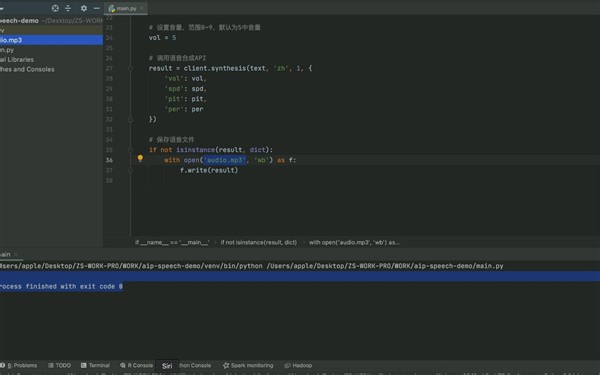The width and height of the screenshot is (600, 375).
Task: Open the TODO tool window
Action: 59,365
